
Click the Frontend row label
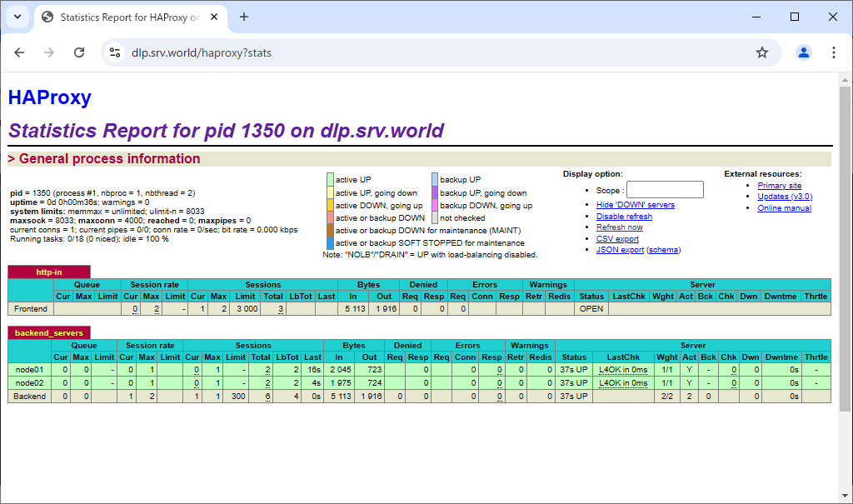(x=31, y=308)
